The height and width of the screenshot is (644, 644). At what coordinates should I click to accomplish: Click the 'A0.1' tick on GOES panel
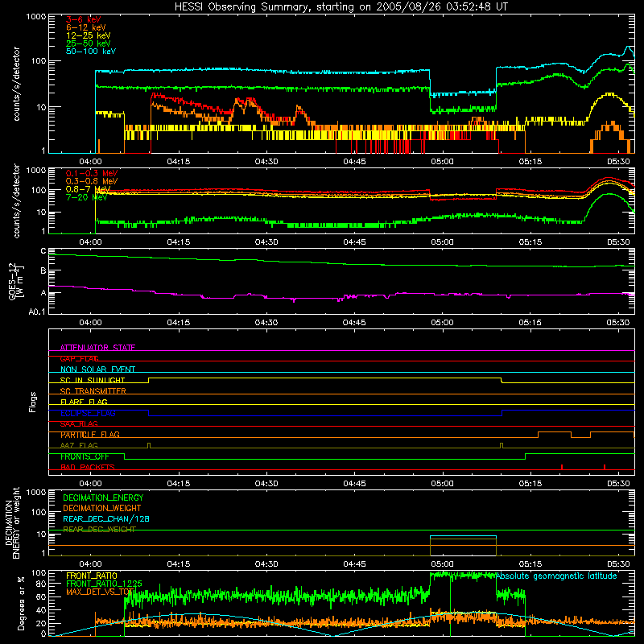point(37,312)
